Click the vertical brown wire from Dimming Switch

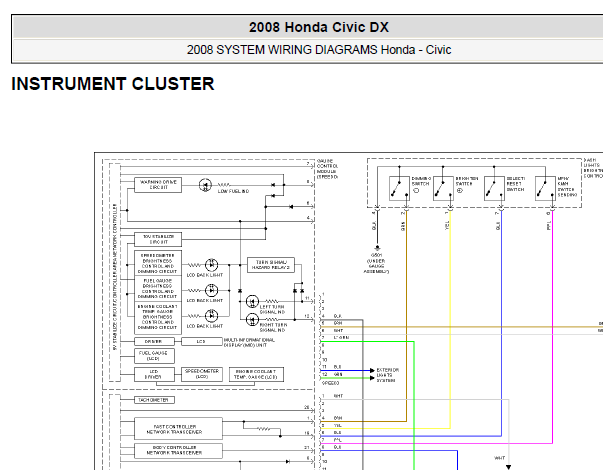pos(406,315)
